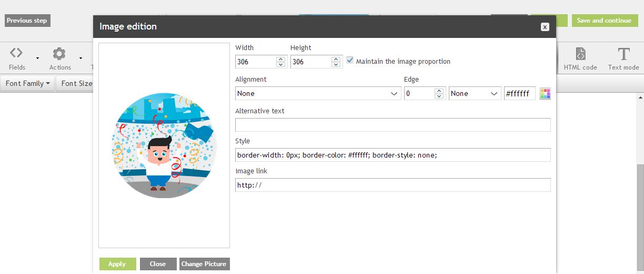
Task: Decrease the Height value with down arrow
Action: [336, 65]
